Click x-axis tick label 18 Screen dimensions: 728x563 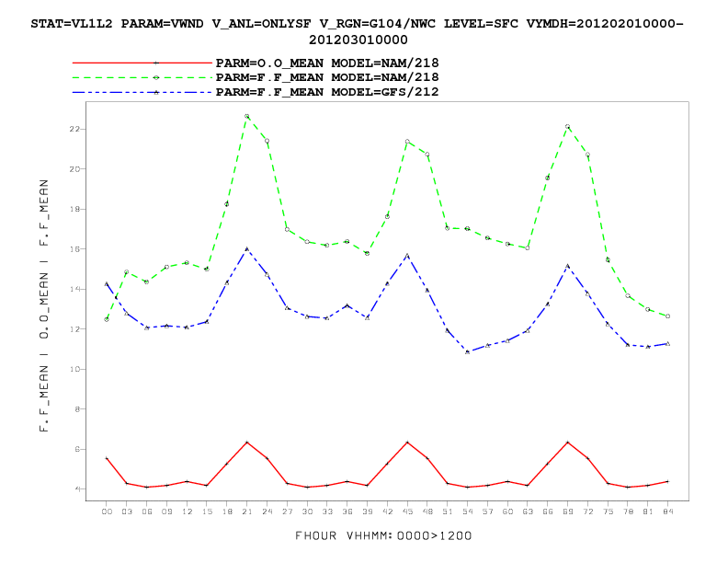227,511
